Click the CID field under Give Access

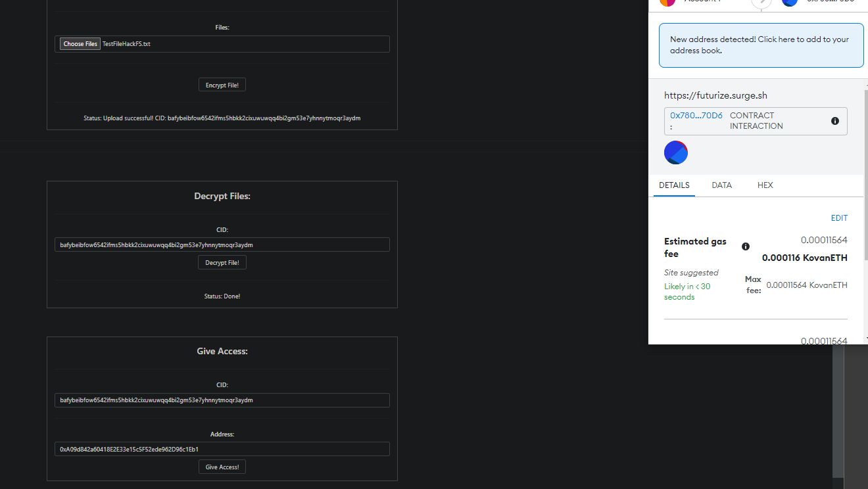(222, 400)
